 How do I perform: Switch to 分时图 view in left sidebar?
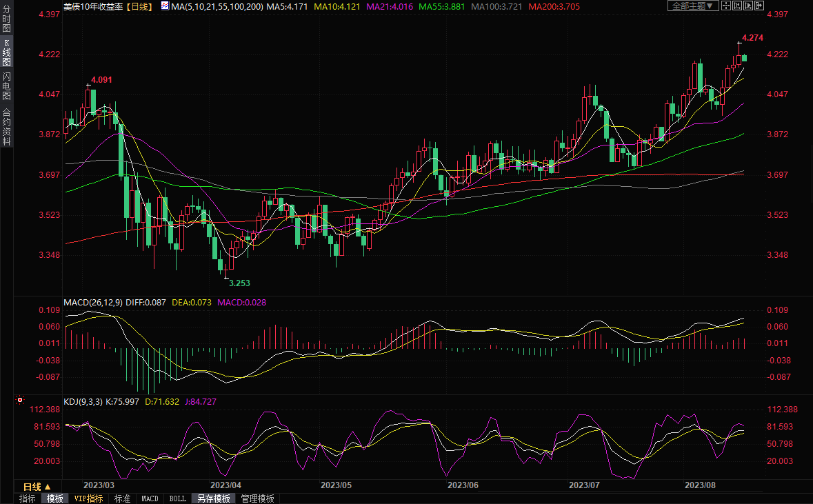pos(6,21)
